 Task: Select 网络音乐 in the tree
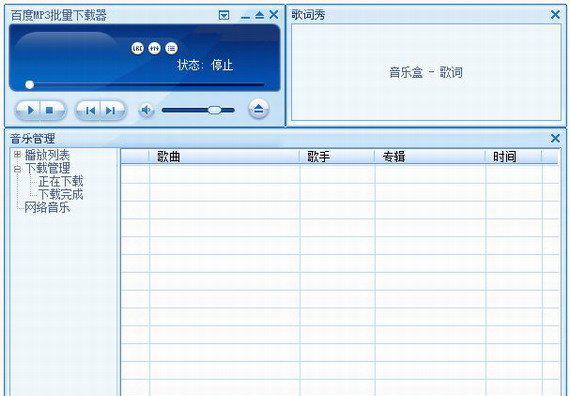[x=47, y=208]
